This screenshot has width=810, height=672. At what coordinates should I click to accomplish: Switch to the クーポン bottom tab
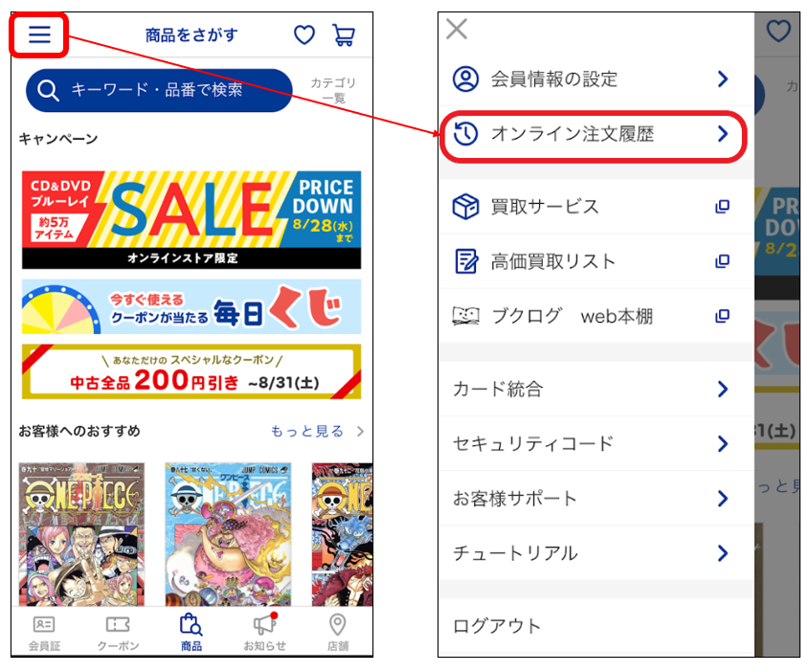(118, 633)
